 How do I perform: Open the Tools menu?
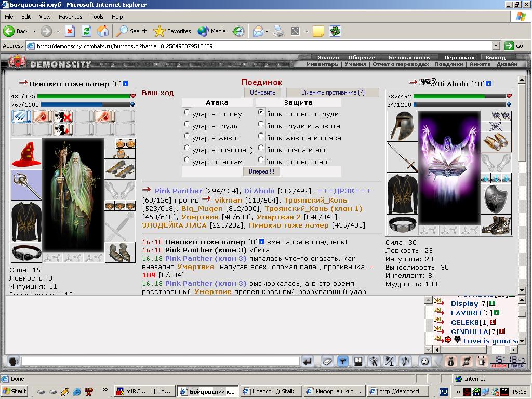[97, 17]
